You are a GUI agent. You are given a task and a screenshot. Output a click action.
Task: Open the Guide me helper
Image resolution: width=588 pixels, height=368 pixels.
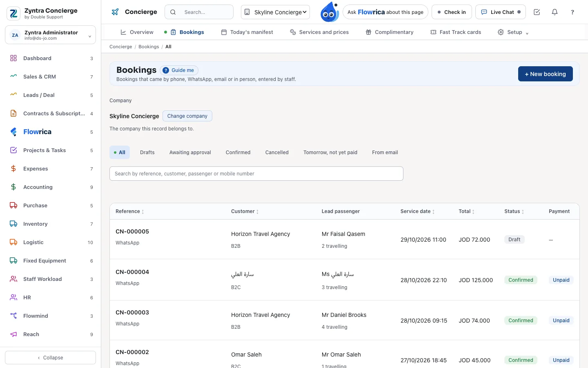[179, 70]
